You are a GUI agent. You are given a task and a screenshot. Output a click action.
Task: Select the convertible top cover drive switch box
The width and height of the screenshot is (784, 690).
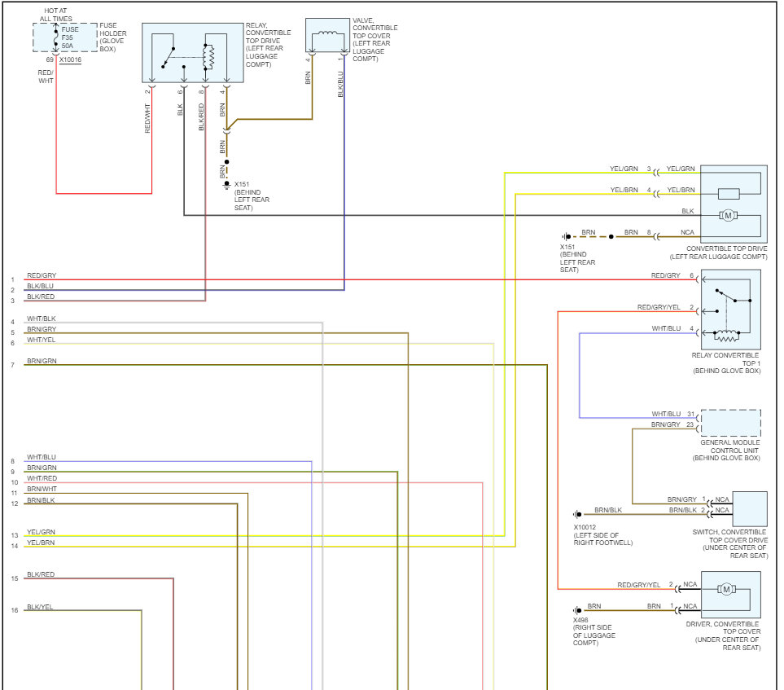click(x=750, y=509)
